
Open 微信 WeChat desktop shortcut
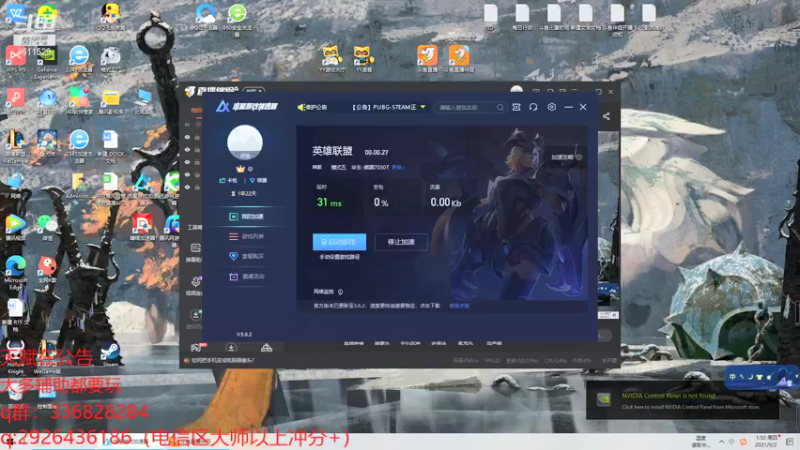[x=47, y=227]
